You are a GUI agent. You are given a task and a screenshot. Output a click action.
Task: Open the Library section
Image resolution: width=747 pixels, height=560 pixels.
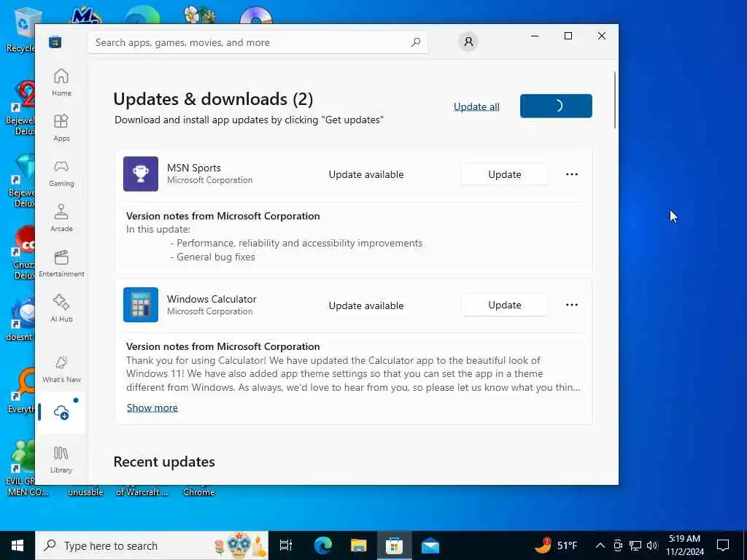pos(61,459)
